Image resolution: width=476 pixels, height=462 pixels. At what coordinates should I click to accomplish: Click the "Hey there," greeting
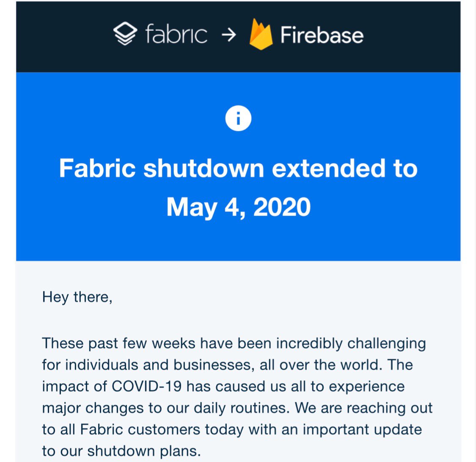point(77,297)
